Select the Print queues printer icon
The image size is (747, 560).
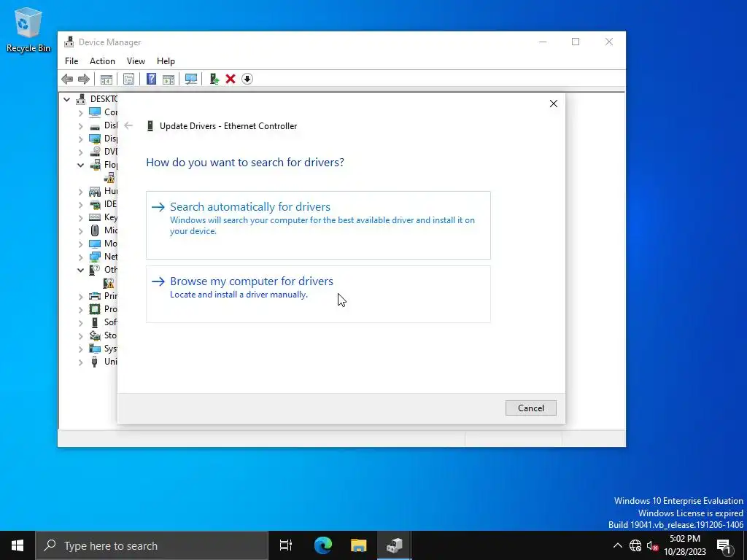click(x=95, y=296)
